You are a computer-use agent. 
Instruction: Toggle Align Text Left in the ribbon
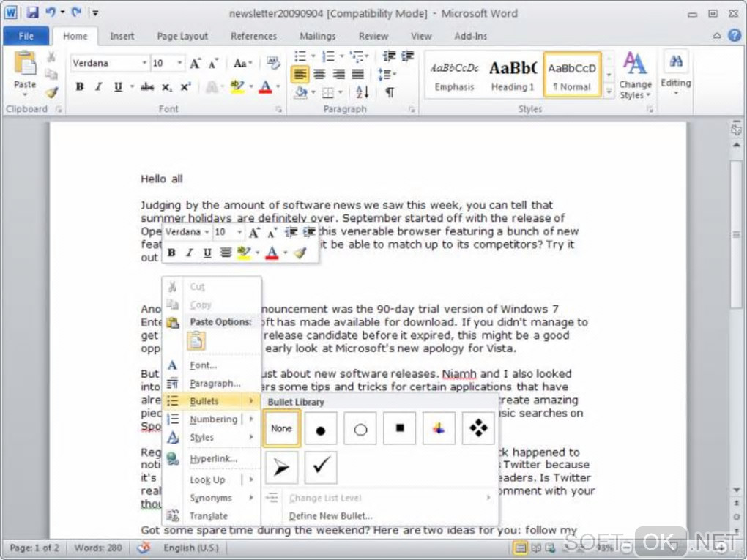coord(300,74)
